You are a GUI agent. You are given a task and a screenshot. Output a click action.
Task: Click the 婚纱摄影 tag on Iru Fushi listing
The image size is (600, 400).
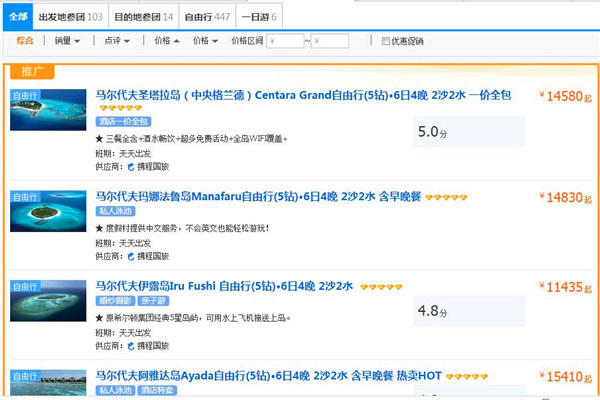[x=115, y=302]
